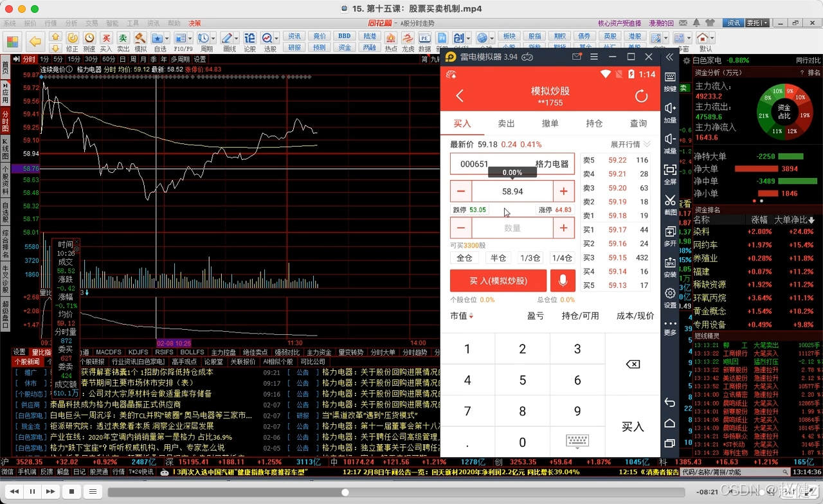Switch chart to 日 daily period
823x504 pixels.
click(x=123, y=59)
